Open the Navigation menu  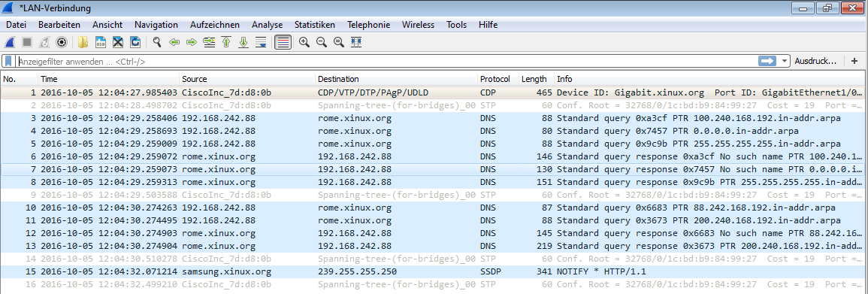pos(156,25)
